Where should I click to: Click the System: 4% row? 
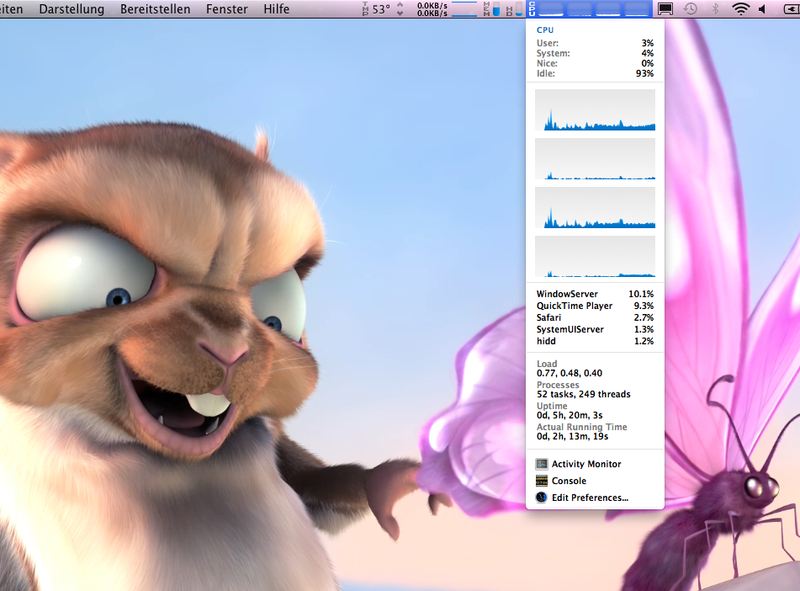click(x=595, y=53)
